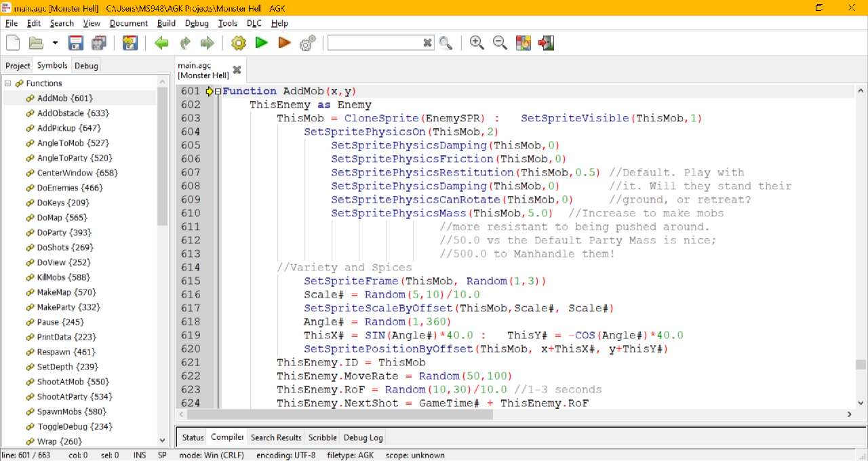Open the color chooser icon
Image resolution: width=868 pixels, height=461 pixels.
(523, 43)
